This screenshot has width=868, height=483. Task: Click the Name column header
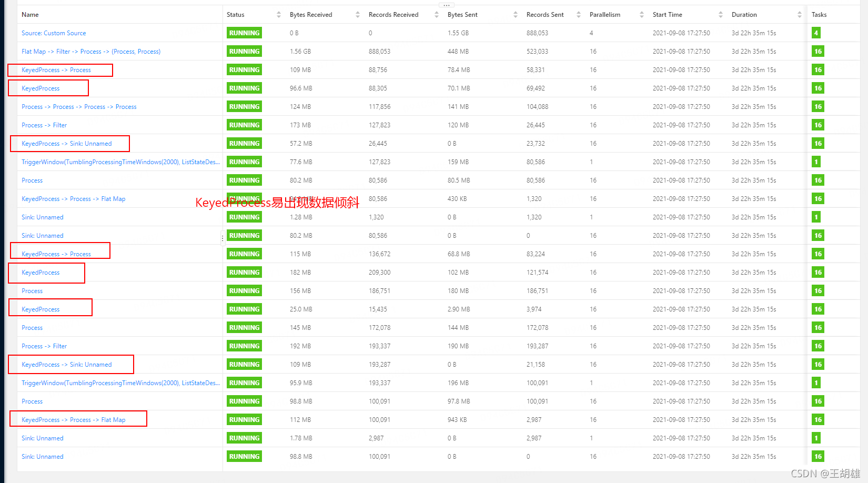30,15
